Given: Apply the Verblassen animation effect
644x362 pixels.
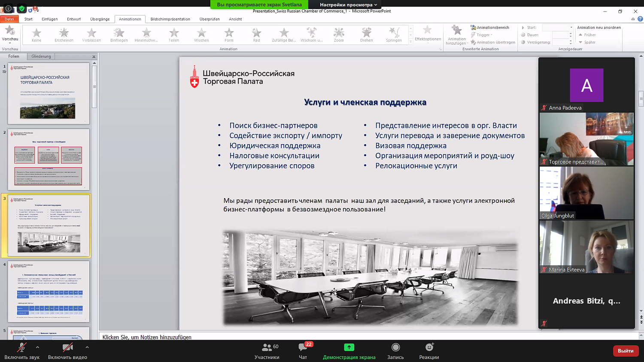Looking at the screenshot, I should pyautogui.click(x=91, y=35).
